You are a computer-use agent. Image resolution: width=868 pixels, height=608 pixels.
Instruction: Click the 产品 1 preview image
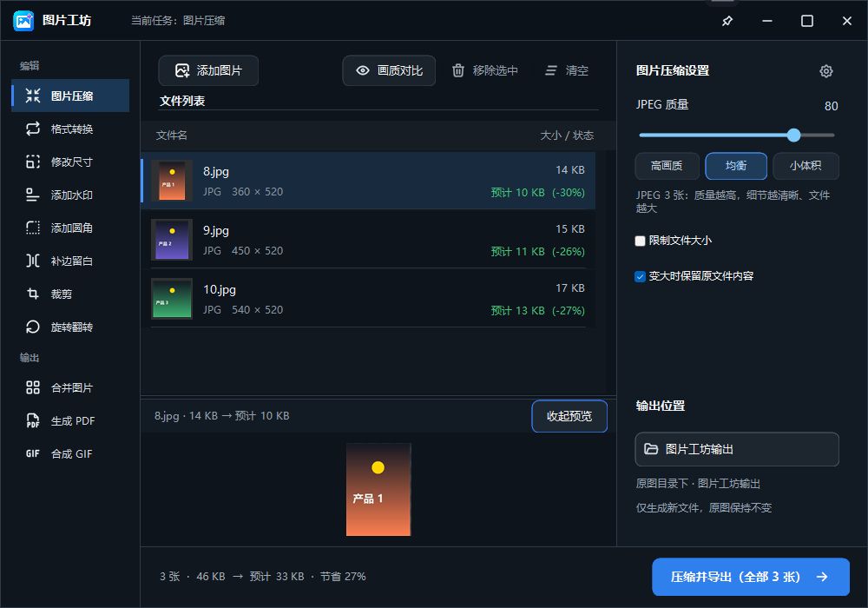pos(378,490)
